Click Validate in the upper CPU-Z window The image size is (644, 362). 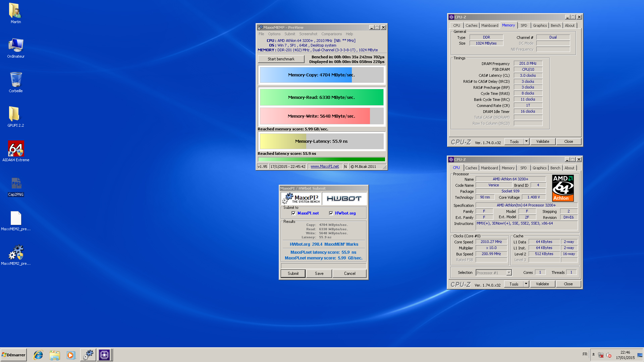543,141
